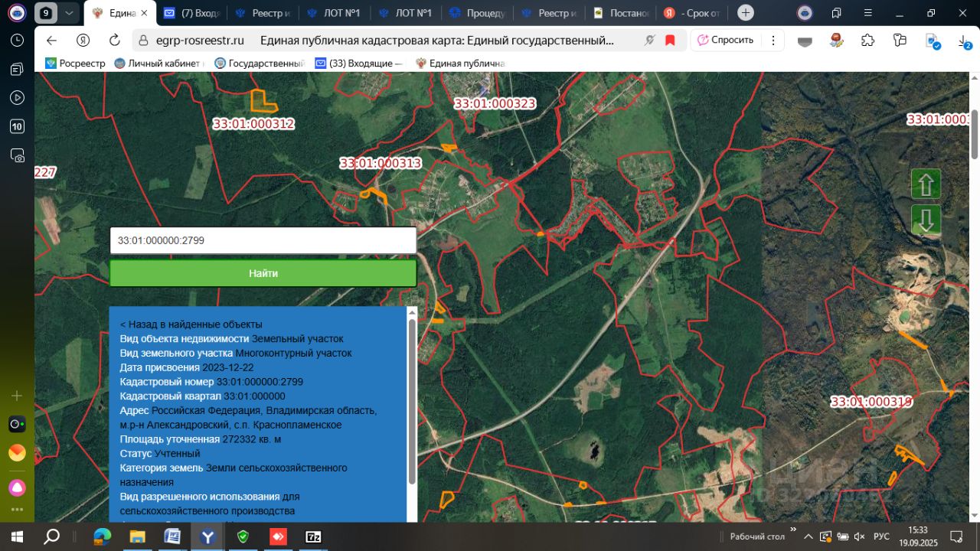The image size is (980, 551).
Task: Open the downloads arrow icon
Action: pyautogui.click(x=964, y=41)
